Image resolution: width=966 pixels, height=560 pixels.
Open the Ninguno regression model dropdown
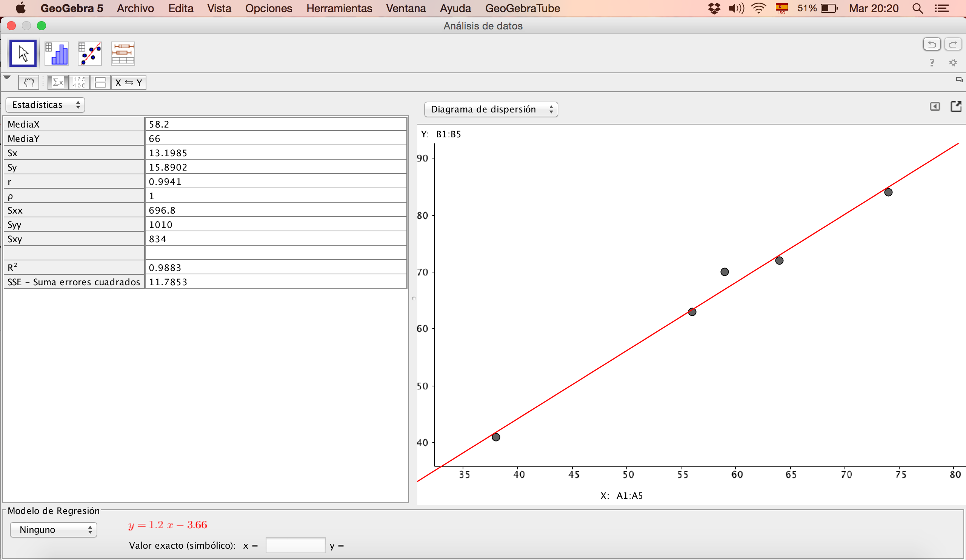tap(53, 530)
